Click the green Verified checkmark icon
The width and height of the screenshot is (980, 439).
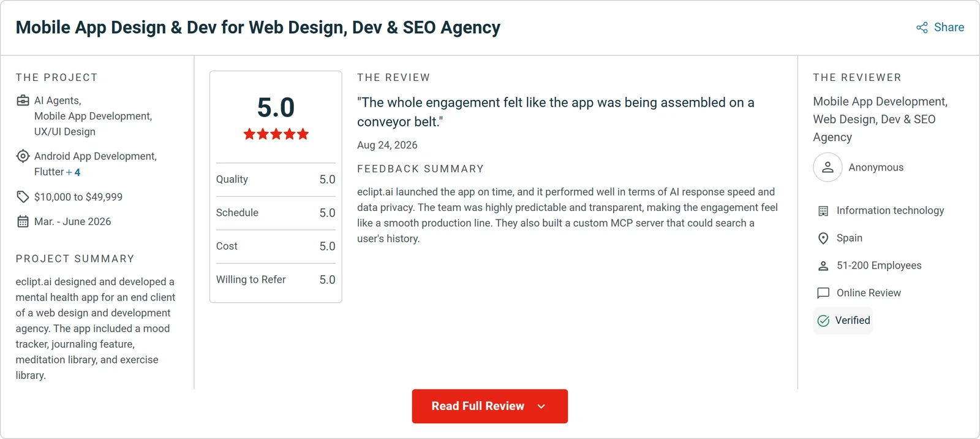(x=823, y=321)
